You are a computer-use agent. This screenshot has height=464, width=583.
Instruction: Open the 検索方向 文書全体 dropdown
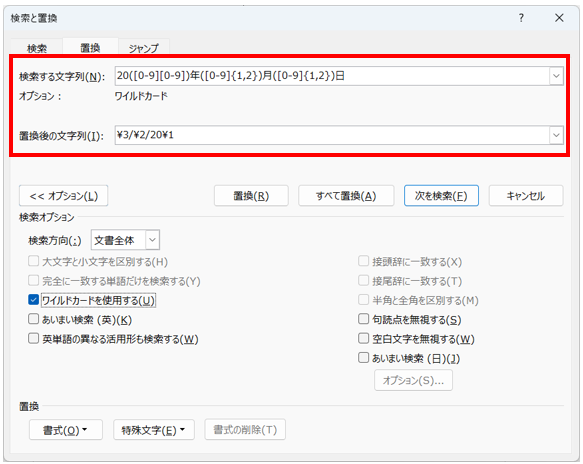point(125,240)
